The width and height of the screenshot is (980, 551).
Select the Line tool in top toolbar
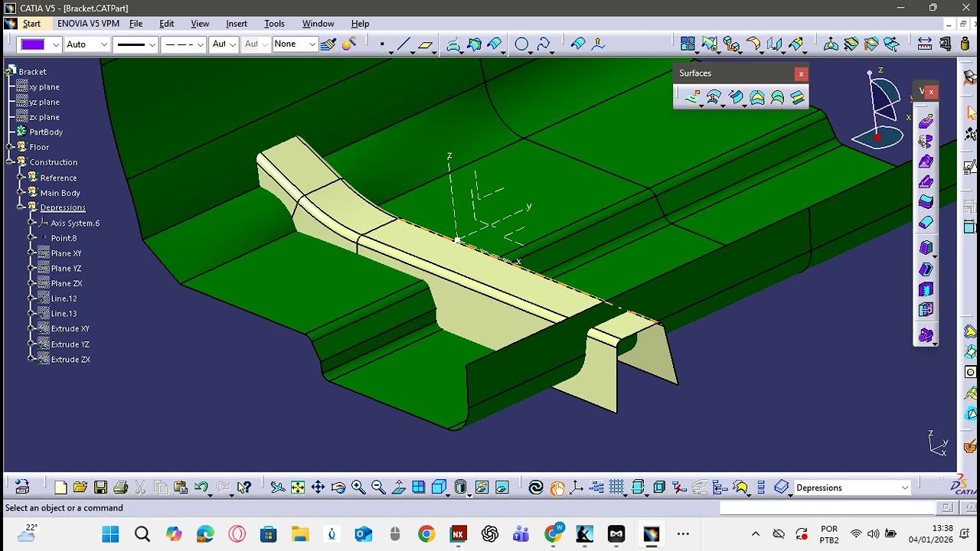tap(403, 44)
